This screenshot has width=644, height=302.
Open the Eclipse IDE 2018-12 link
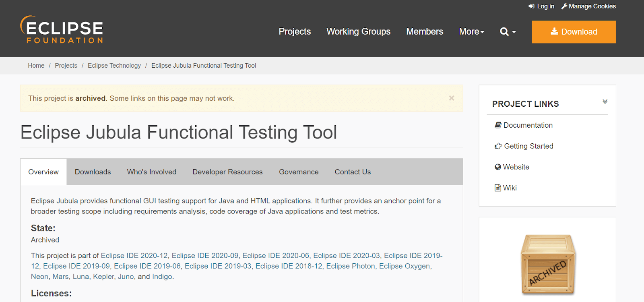[x=289, y=266]
